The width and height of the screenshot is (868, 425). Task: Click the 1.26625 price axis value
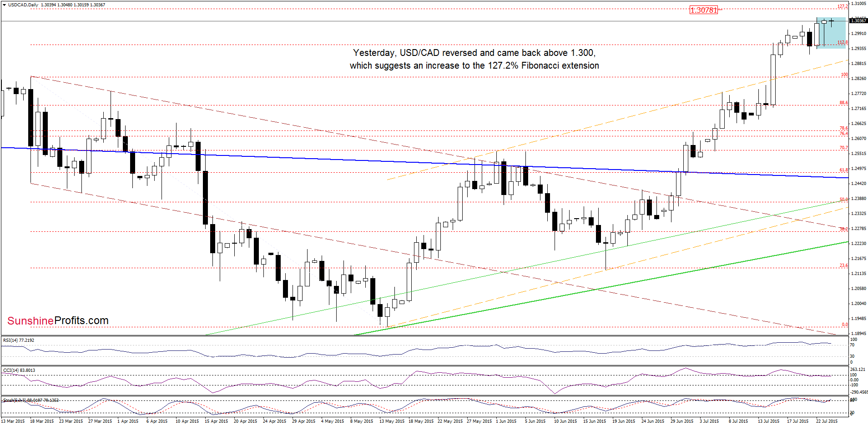click(858, 124)
